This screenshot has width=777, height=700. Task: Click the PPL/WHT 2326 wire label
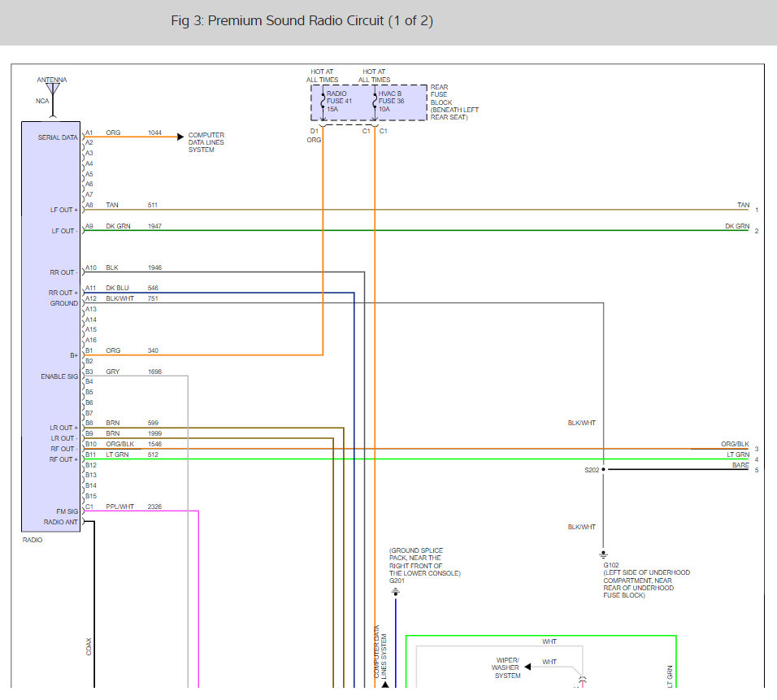[134, 507]
